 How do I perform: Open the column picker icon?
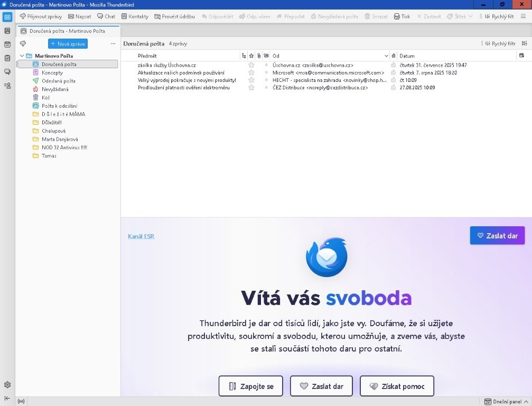(x=522, y=56)
